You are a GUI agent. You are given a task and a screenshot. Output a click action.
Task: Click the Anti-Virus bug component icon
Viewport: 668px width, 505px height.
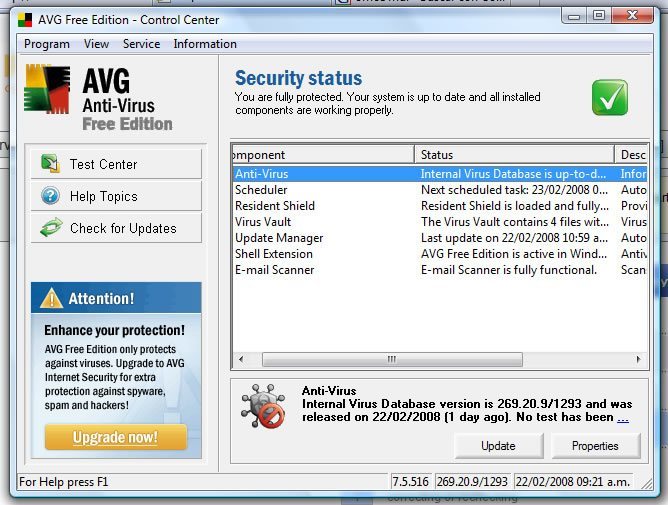[263, 406]
